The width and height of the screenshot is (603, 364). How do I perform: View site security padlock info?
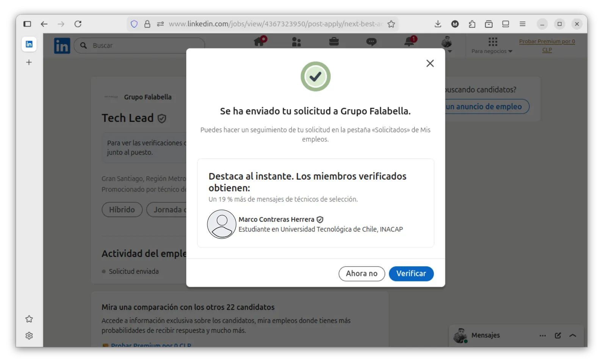click(147, 24)
